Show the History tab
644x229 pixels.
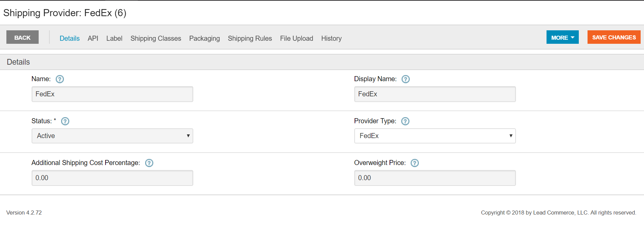pos(331,38)
